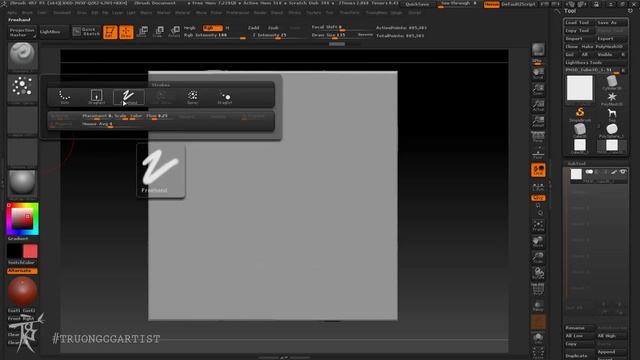Screen dimensions: 640x360
Task: Click the SwitchColor button
Action: click(22, 262)
